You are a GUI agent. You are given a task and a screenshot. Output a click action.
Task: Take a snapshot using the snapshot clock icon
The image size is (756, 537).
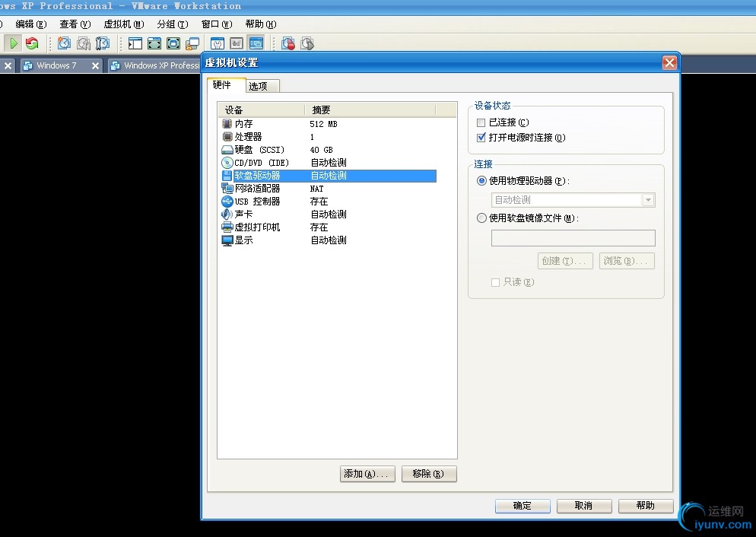[64, 43]
